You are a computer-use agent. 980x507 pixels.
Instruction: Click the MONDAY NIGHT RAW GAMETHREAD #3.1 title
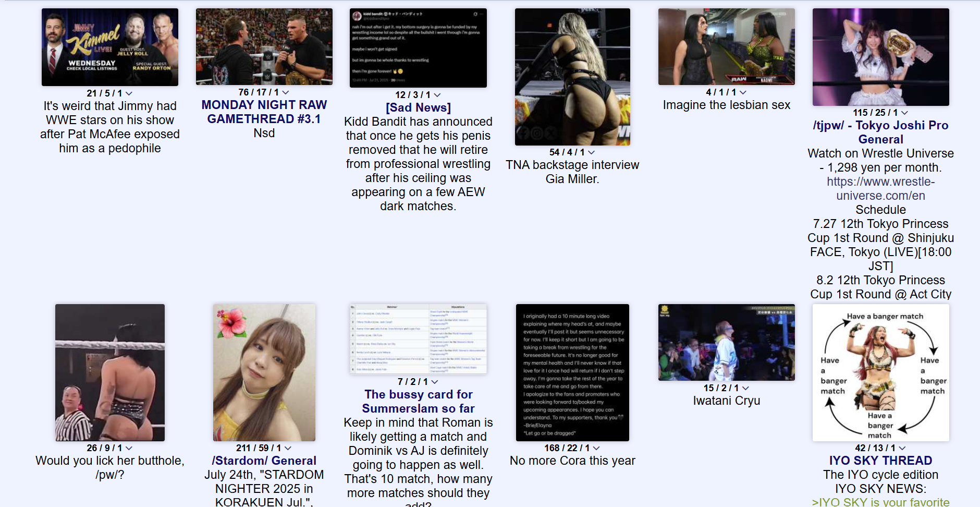(x=264, y=112)
